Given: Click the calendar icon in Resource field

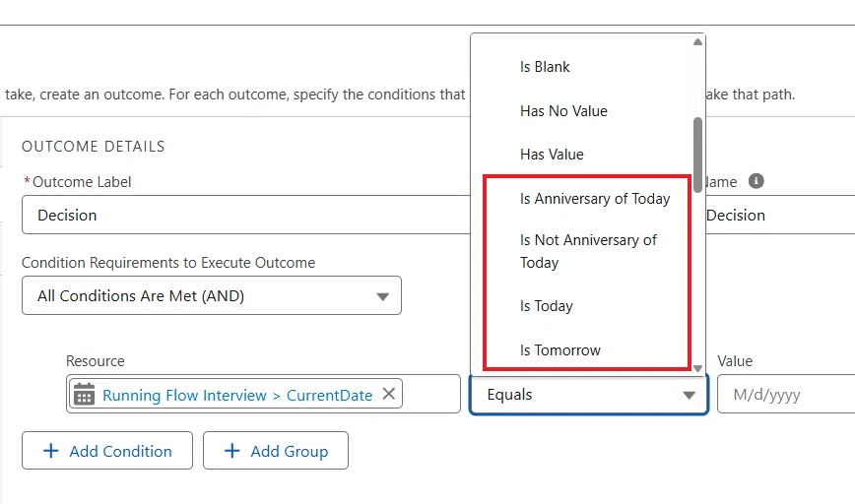Looking at the screenshot, I should [84, 394].
